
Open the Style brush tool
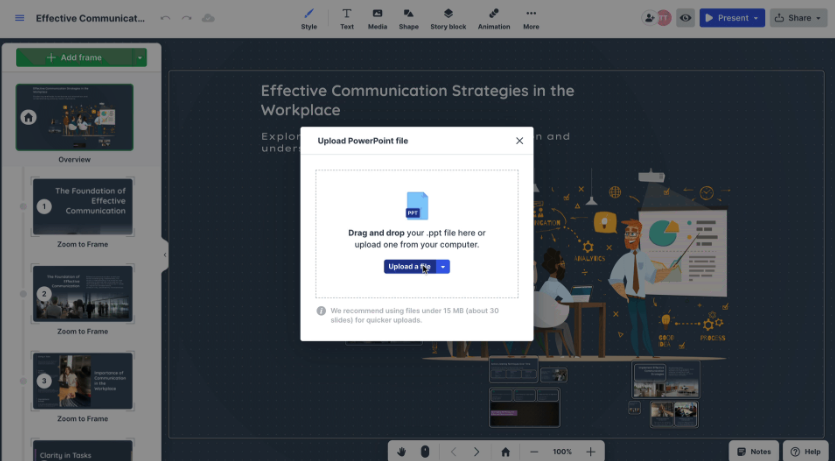click(309, 18)
